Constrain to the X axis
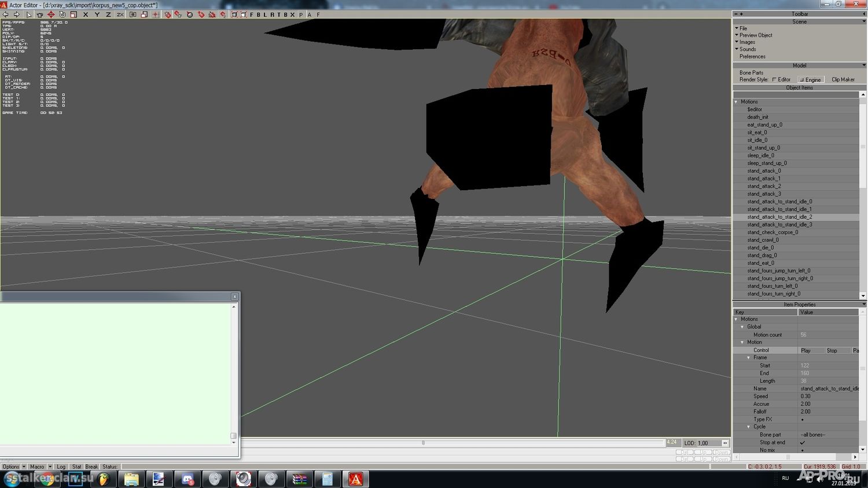This screenshot has width=868, height=488. [x=86, y=14]
